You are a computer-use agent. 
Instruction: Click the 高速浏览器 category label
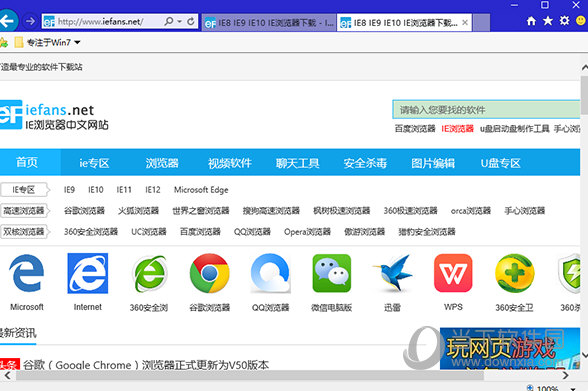25,211
